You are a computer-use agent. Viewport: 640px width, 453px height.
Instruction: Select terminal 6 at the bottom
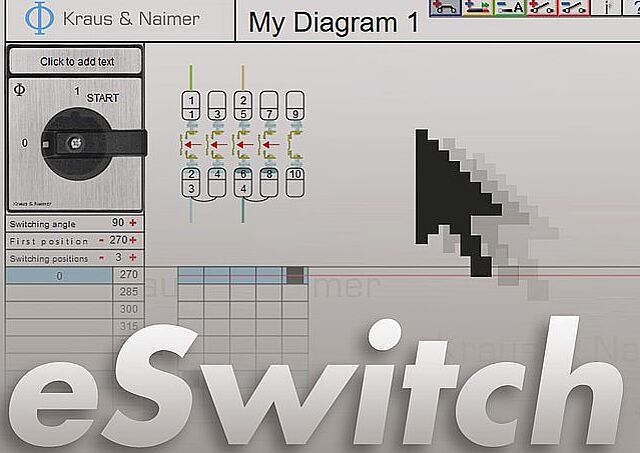(243, 174)
